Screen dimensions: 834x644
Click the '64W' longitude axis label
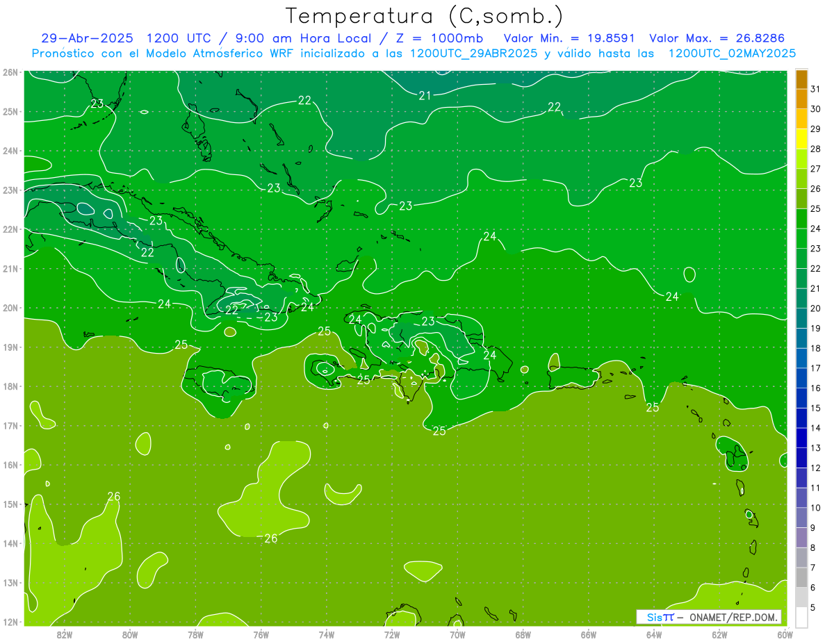tap(654, 634)
